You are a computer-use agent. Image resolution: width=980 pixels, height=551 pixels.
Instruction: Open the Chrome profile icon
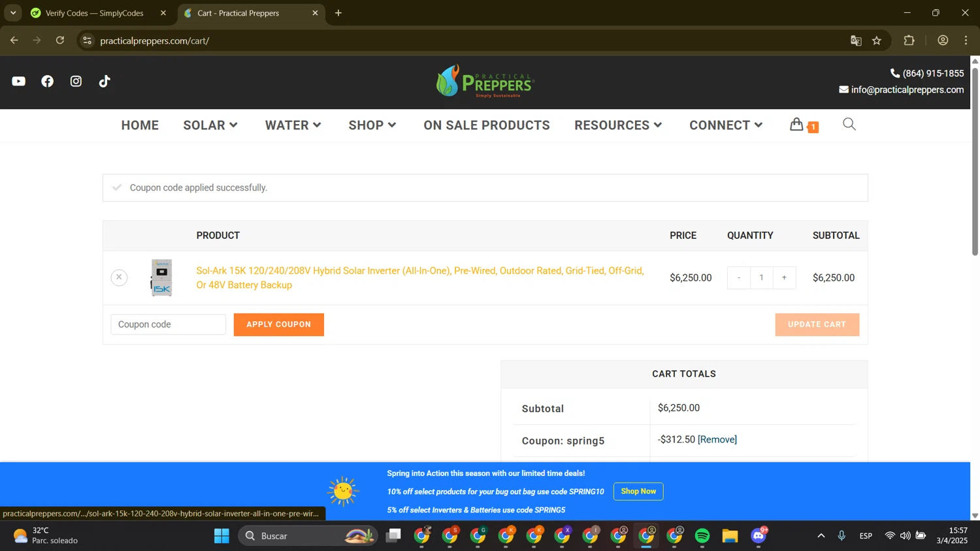click(x=943, y=40)
